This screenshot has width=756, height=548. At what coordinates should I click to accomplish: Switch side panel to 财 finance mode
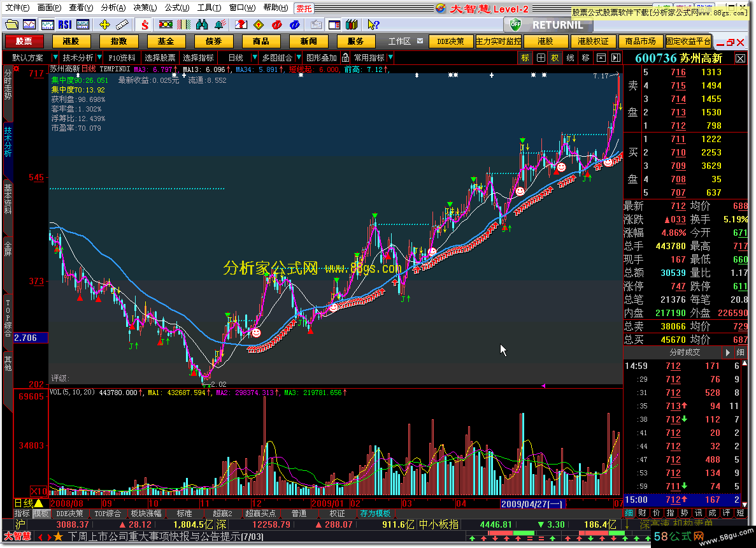(642, 513)
